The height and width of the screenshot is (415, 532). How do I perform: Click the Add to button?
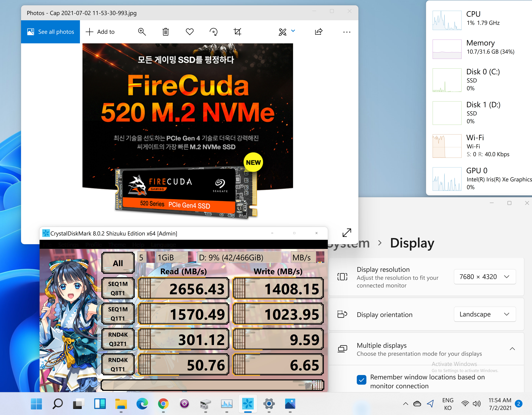click(x=100, y=32)
